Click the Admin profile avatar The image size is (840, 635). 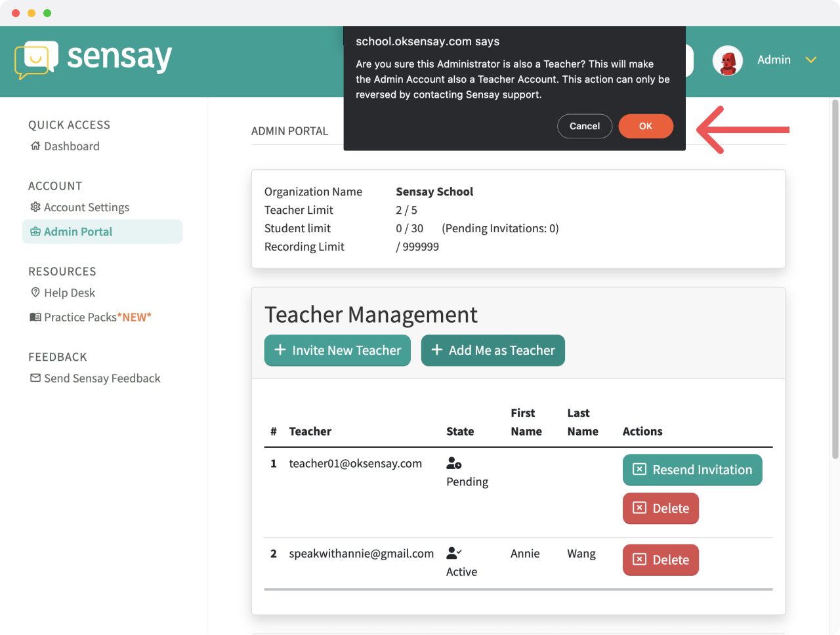pyautogui.click(x=728, y=60)
